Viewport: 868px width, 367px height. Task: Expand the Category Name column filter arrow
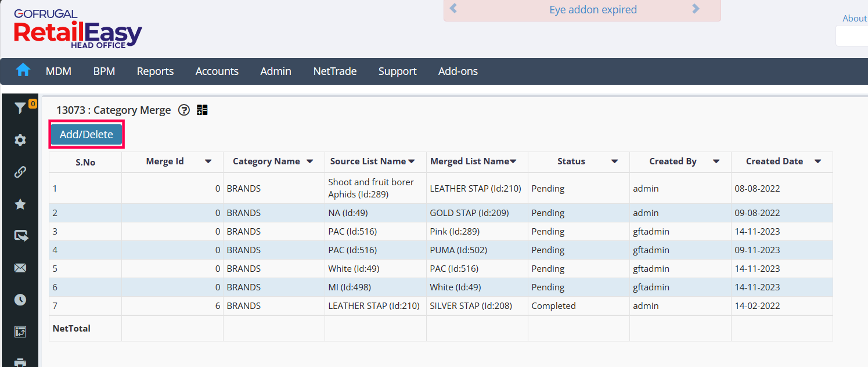click(x=310, y=161)
